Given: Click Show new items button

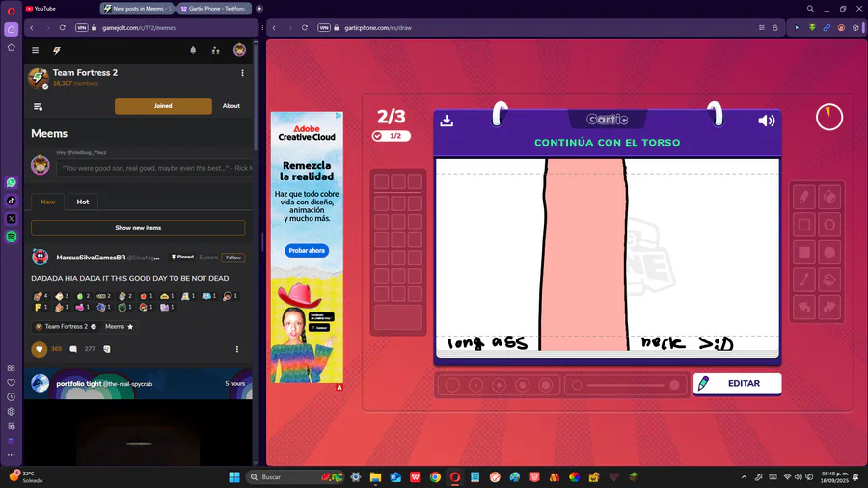Looking at the screenshot, I should click(138, 228).
